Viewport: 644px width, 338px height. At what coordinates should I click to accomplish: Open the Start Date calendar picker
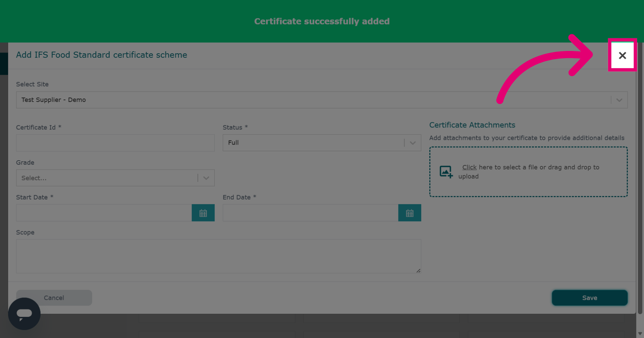203,213
